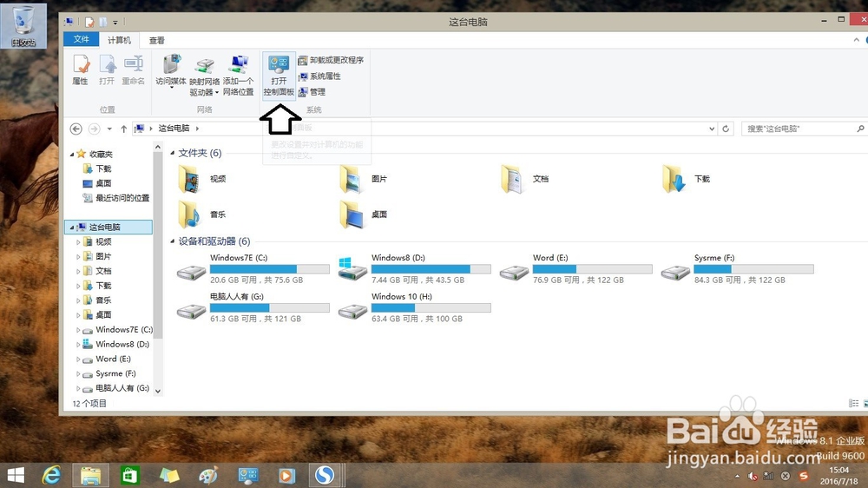Open Paint from the taskbar

pos(208,475)
